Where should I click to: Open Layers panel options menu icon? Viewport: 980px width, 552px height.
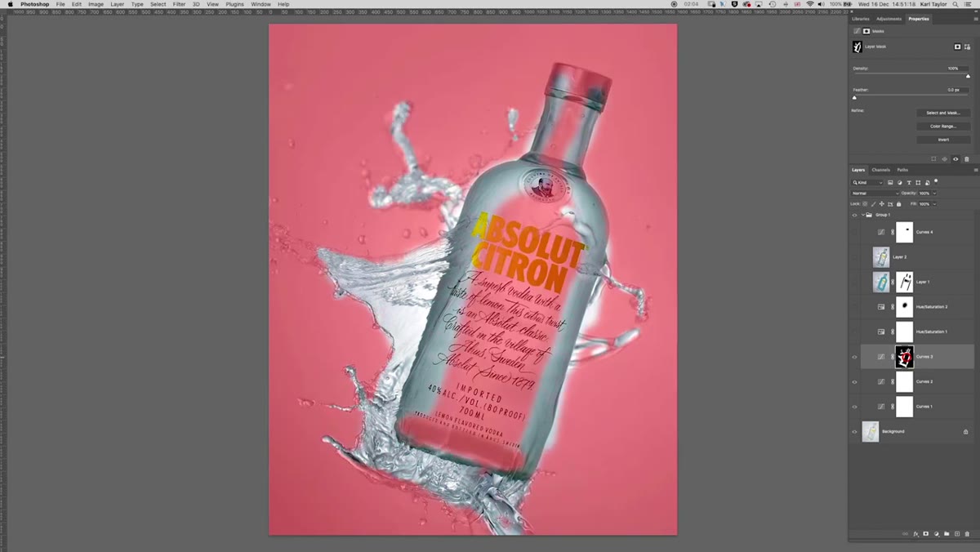click(976, 170)
